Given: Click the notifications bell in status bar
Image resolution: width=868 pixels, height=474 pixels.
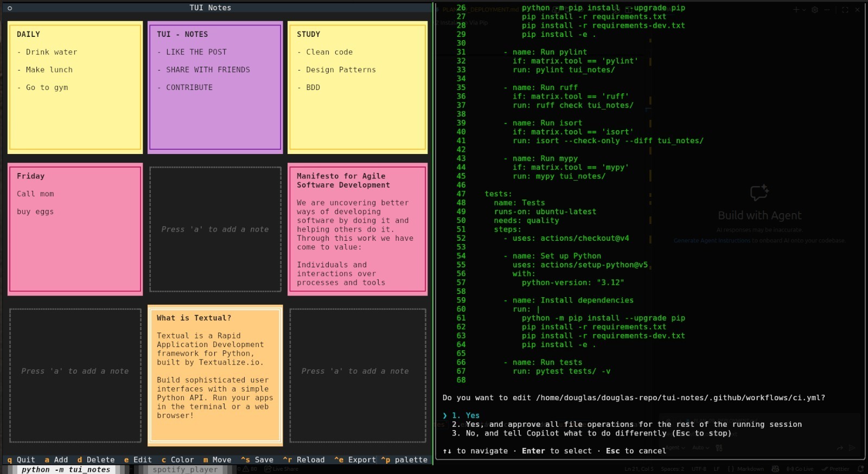Looking at the screenshot, I should click(x=860, y=469).
